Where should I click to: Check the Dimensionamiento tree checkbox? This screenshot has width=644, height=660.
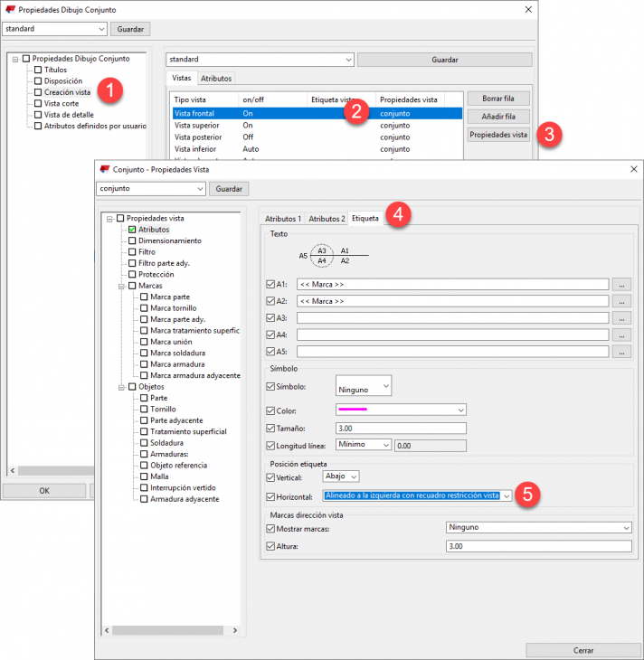(x=132, y=241)
